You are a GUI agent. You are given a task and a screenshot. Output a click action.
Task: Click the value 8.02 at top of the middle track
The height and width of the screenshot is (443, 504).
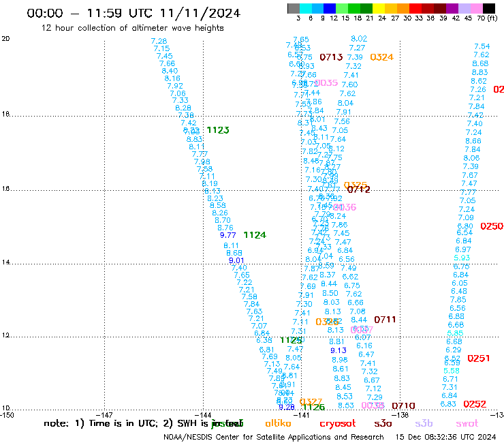[x=359, y=39]
